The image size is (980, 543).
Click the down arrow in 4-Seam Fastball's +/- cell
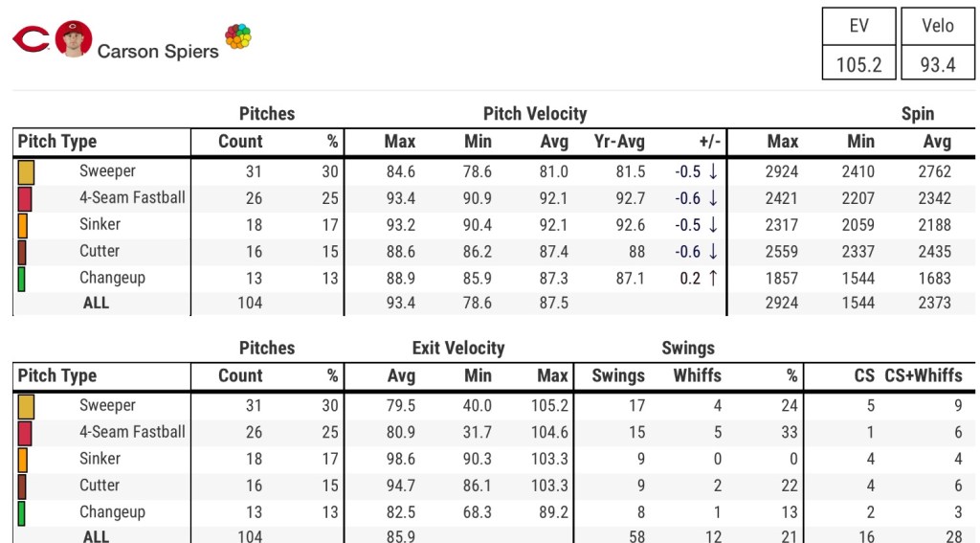point(713,199)
